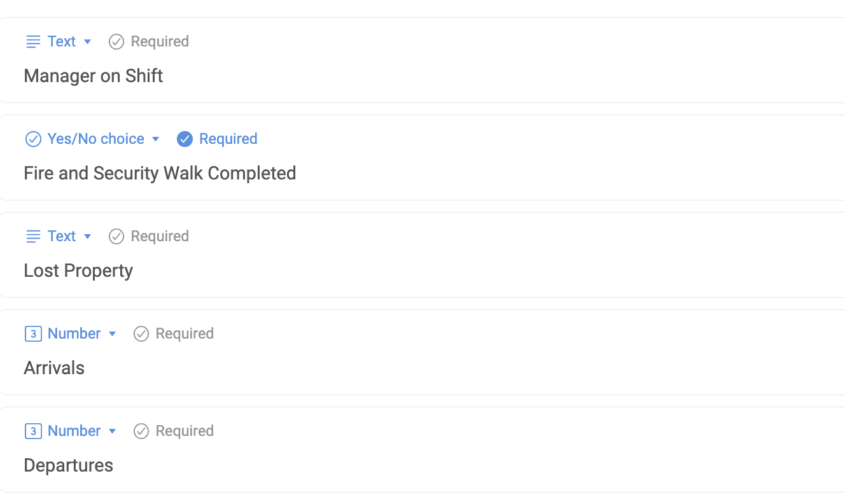
Task: Click the Number type icon for Departures
Action: pyautogui.click(x=33, y=431)
